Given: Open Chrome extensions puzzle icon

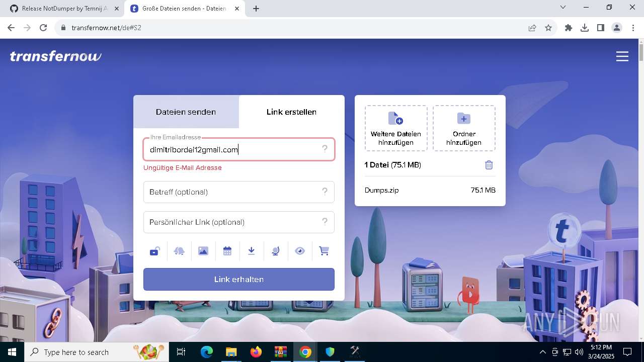Looking at the screenshot, I should (569, 28).
